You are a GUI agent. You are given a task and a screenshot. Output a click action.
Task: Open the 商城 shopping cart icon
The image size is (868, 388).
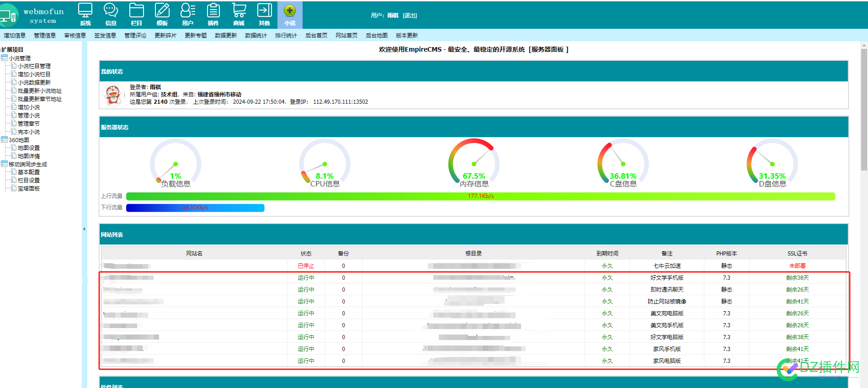pyautogui.click(x=239, y=15)
